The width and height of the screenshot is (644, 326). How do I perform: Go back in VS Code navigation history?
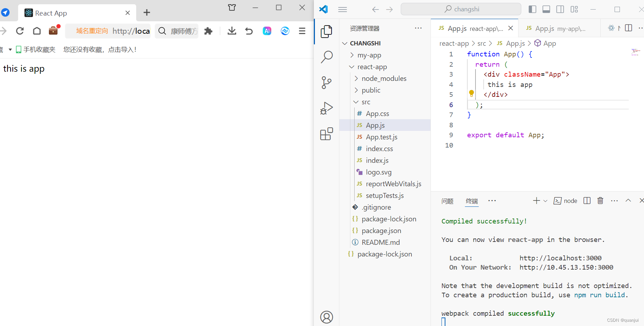point(376,10)
